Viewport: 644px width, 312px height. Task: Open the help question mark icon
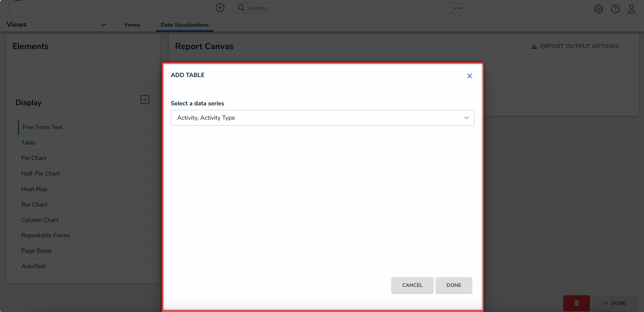point(615,9)
